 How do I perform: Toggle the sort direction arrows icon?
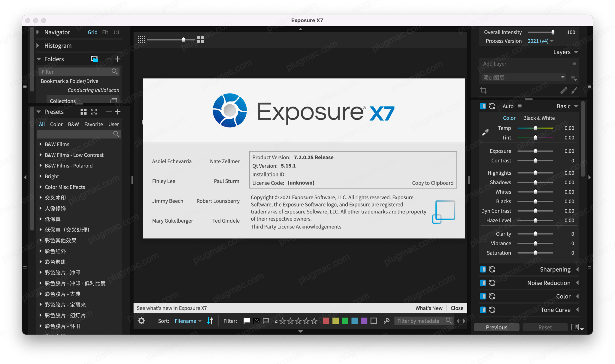pyautogui.click(x=210, y=321)
